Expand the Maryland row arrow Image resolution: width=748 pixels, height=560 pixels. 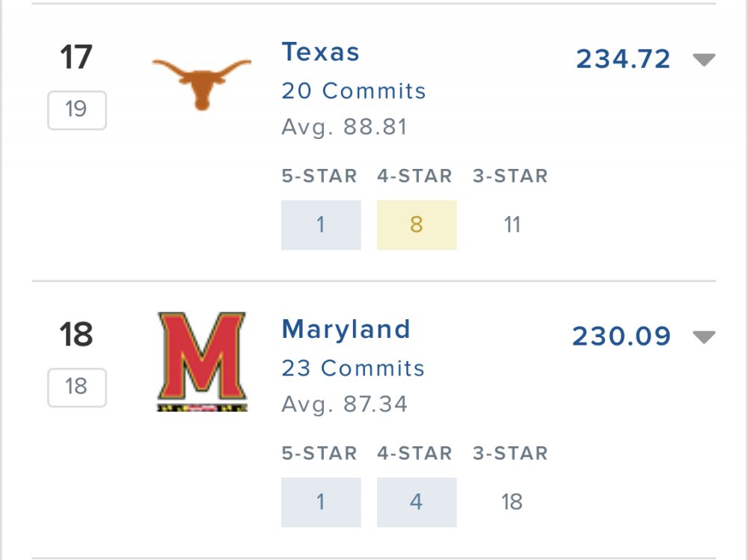pyautogui.click(x=704, y=337)
